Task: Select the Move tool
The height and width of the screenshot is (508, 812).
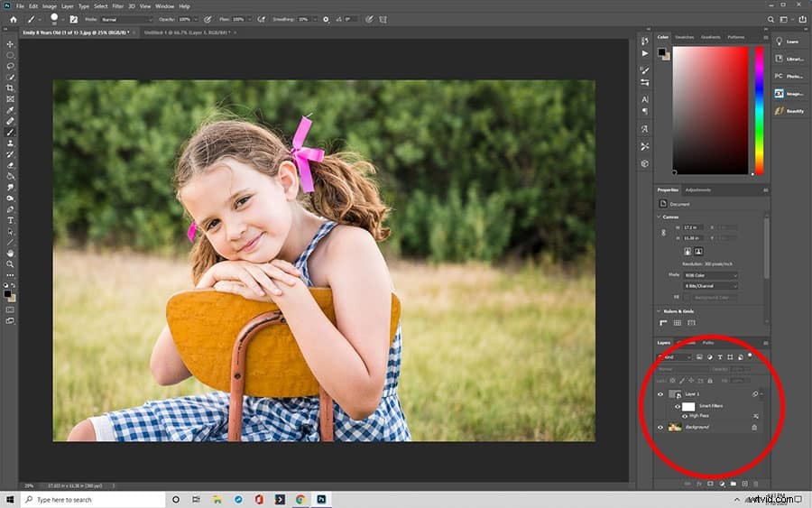Action: click(x=10, y=44)
